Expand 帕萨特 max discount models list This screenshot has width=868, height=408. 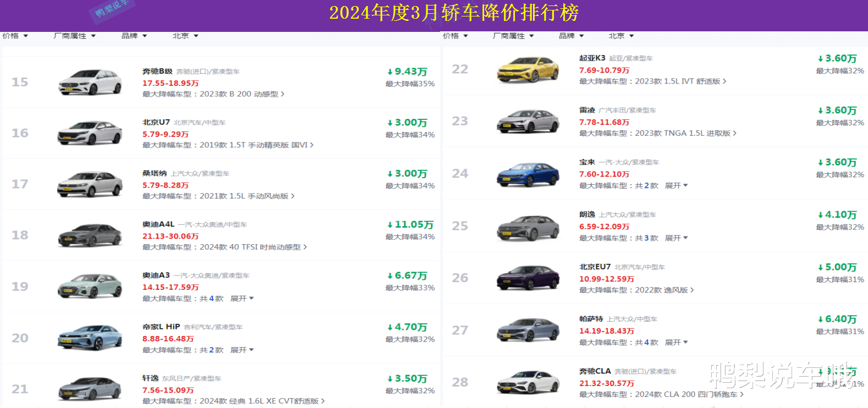pyautogui.click(x=677, y=343)
